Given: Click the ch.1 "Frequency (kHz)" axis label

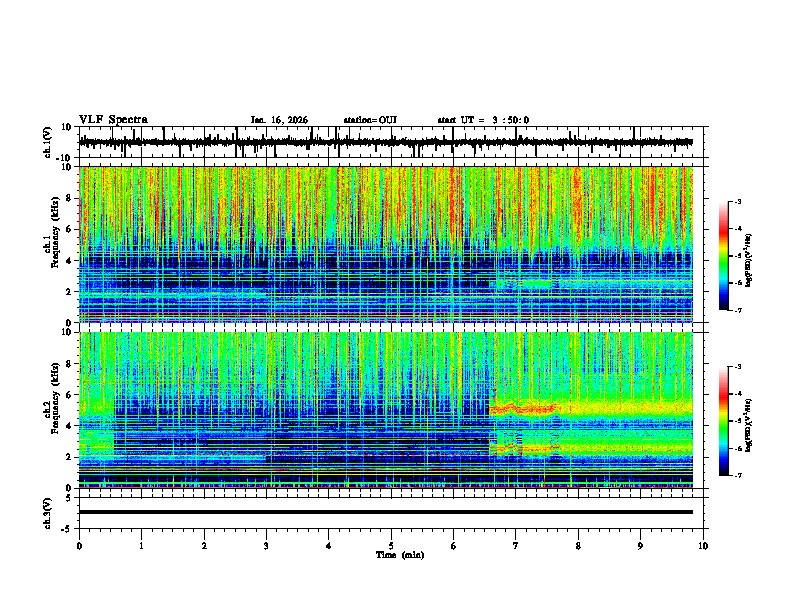Looking at the screenshot, I should [55, 232].
